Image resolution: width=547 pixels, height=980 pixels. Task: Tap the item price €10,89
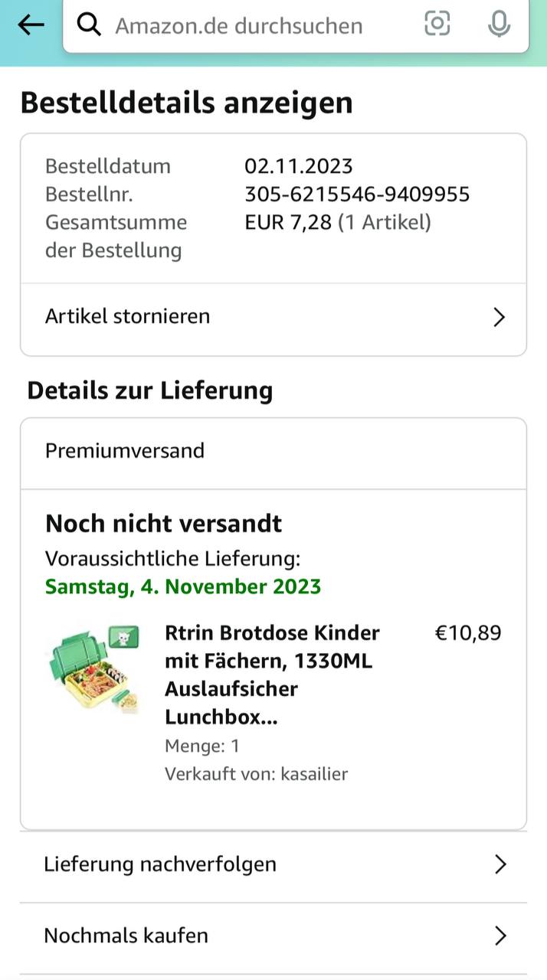[468, 633]
